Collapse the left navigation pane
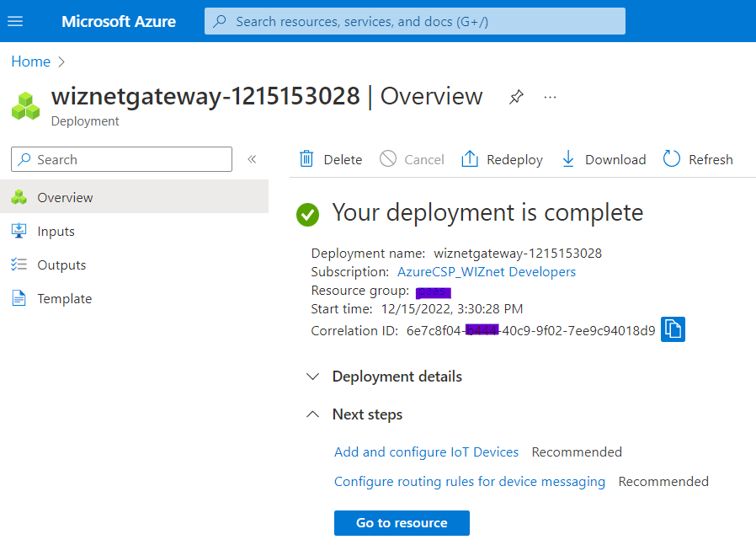 click(252, 159)
